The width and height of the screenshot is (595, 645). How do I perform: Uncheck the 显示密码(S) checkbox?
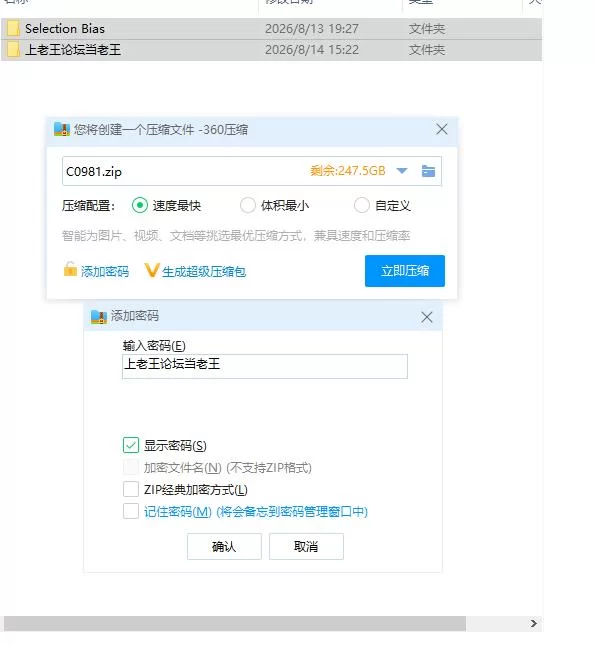tap(131, 445)
